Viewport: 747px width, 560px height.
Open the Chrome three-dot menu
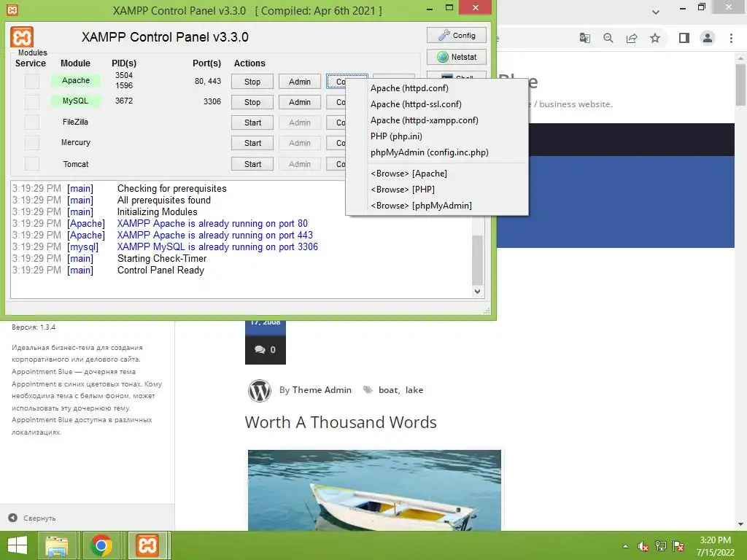[731, 38]
